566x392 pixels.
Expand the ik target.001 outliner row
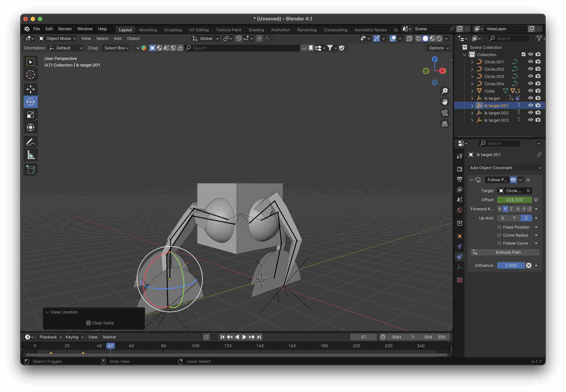pyautogui.click(x=472, y=106)
